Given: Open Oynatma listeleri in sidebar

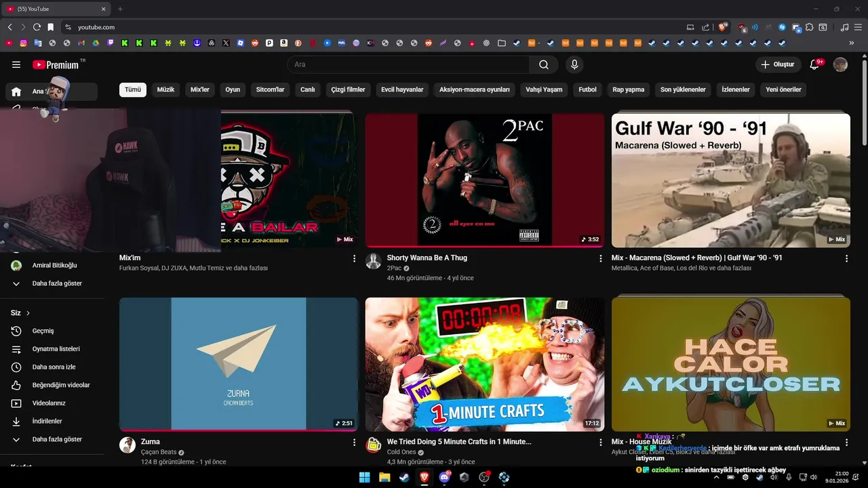Looking at the screenshot, I should coord(52,349).
